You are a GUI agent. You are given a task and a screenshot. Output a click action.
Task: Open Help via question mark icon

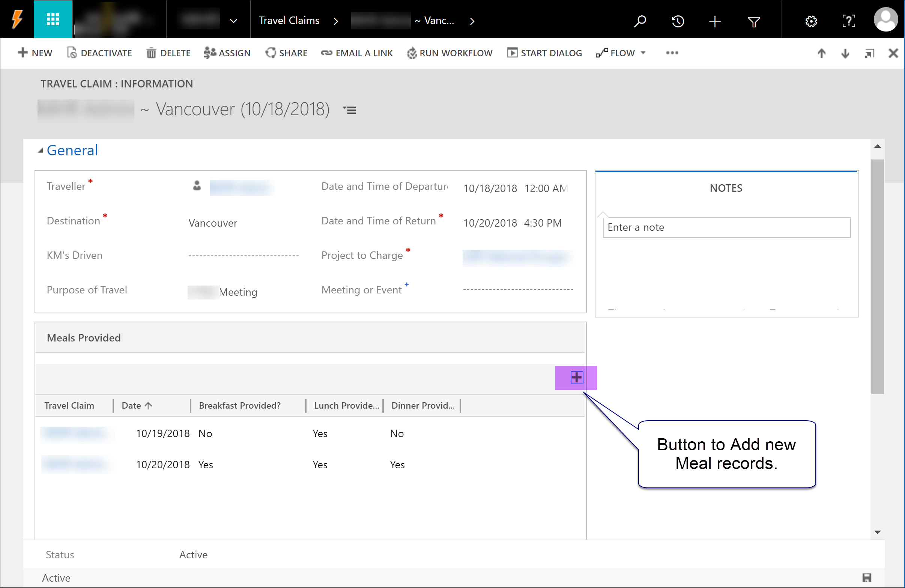[848, 21]
